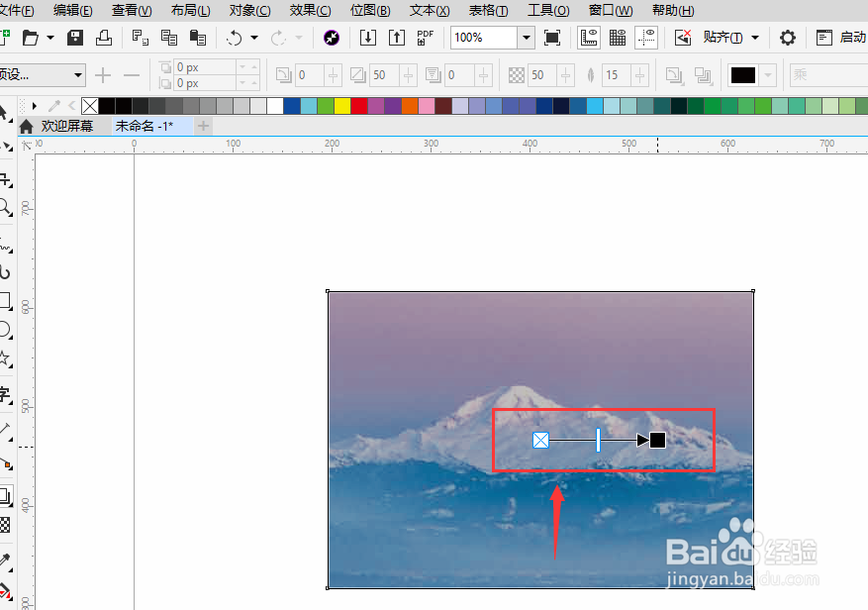Viewport: 868px width, 610px height.
Task: Click the Copy icon in the toolbar
Action: pyautogui.click(x=169, y=38)
